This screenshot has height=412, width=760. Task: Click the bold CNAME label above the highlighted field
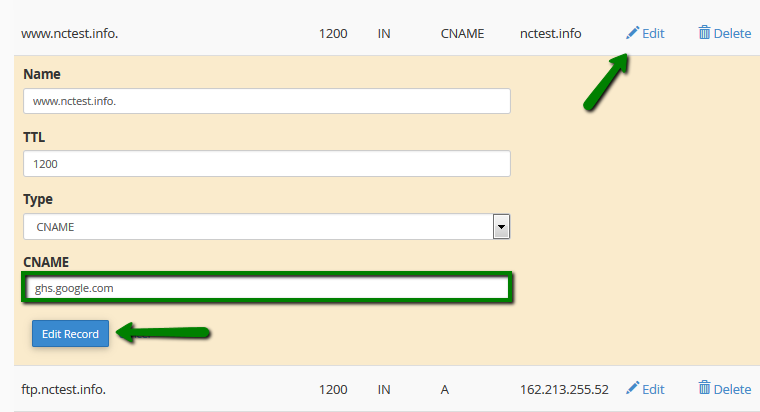coord(46,262)
